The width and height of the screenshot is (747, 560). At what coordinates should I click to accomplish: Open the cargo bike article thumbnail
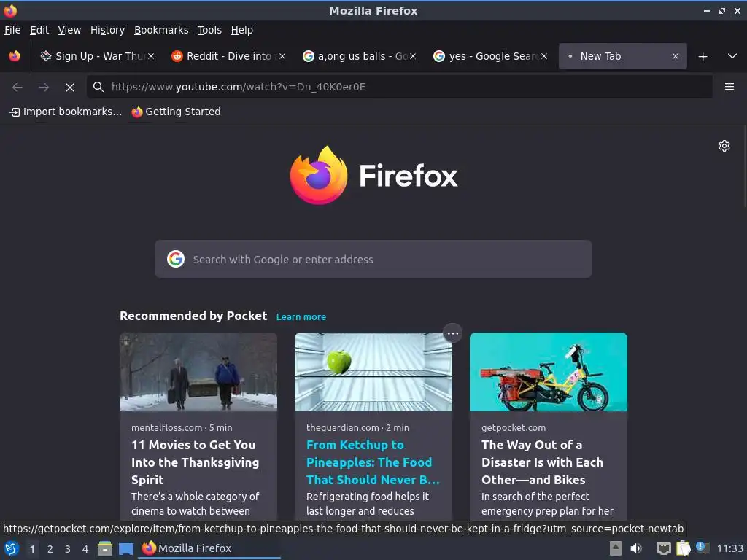(549, 372)
